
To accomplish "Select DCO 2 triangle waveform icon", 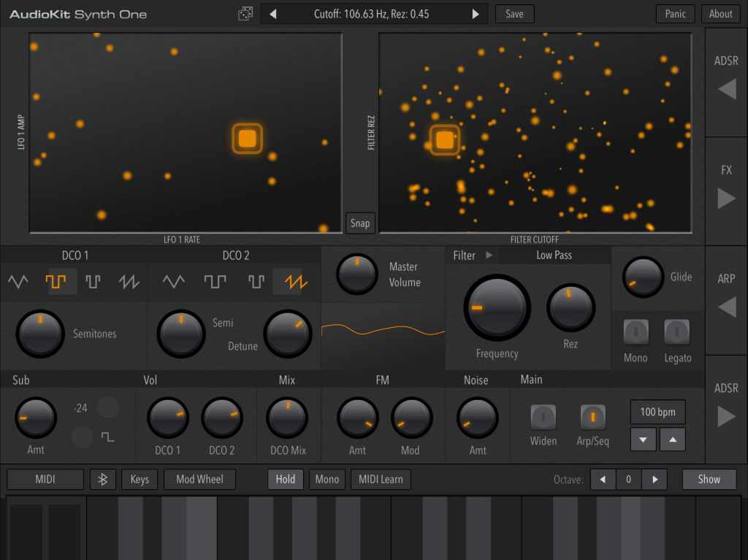I will click(174, 282).
